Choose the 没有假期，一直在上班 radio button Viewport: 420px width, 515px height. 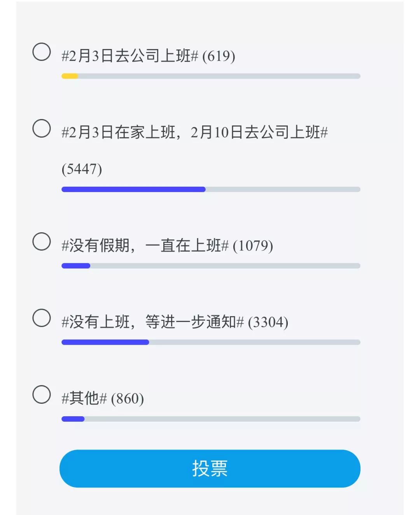tap(42, 242)
